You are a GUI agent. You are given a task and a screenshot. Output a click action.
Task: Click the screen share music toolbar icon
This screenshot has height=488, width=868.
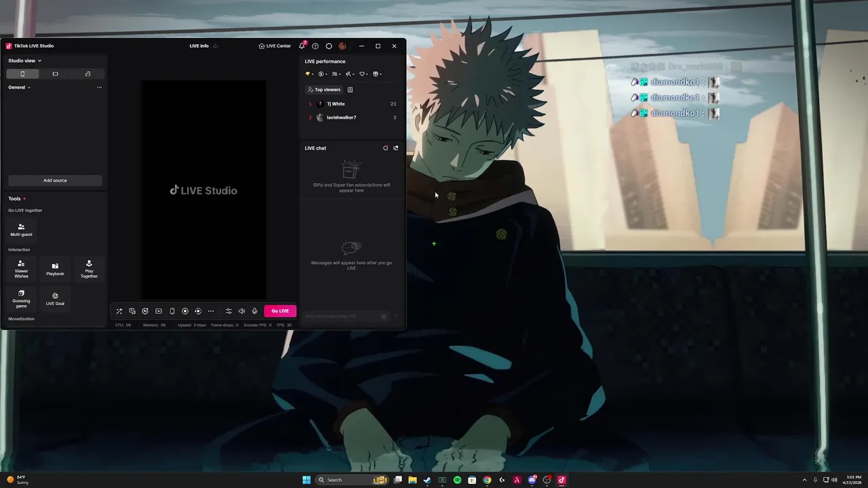[132, 311]
